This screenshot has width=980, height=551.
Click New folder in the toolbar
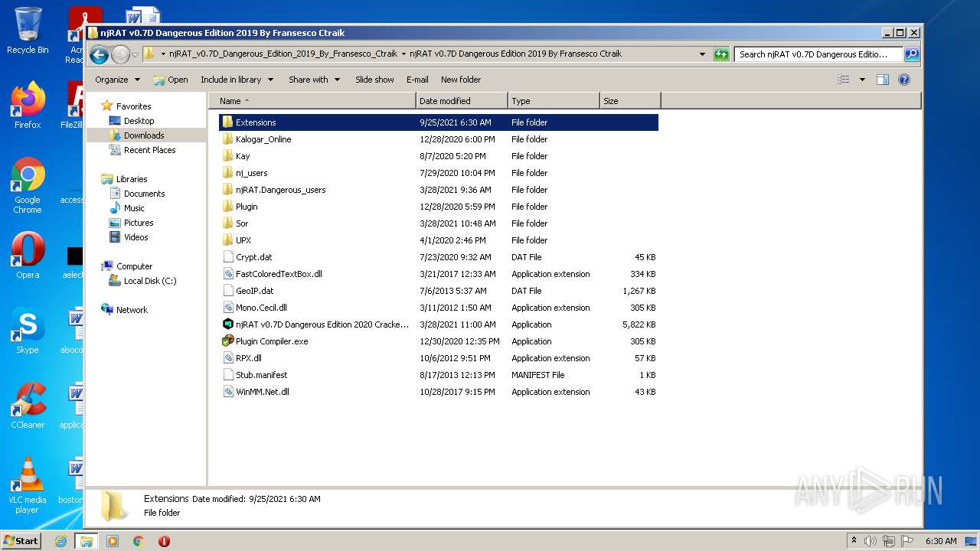[461, 80]
